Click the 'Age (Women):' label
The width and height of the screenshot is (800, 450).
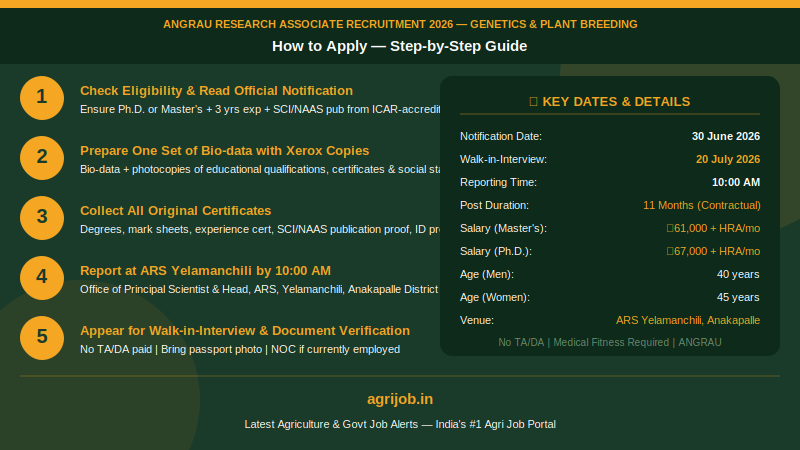pos(494,297)
